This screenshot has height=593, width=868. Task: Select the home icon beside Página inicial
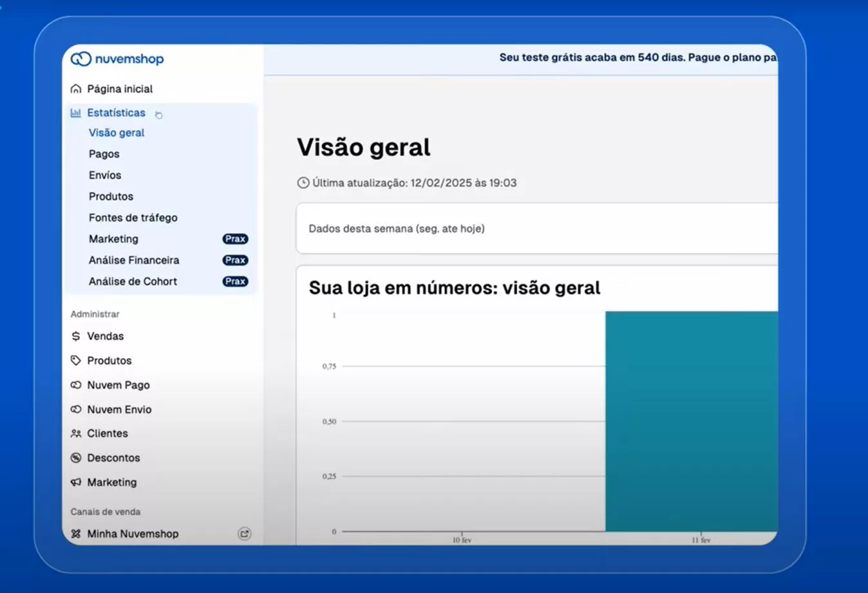tap(75, 88)
